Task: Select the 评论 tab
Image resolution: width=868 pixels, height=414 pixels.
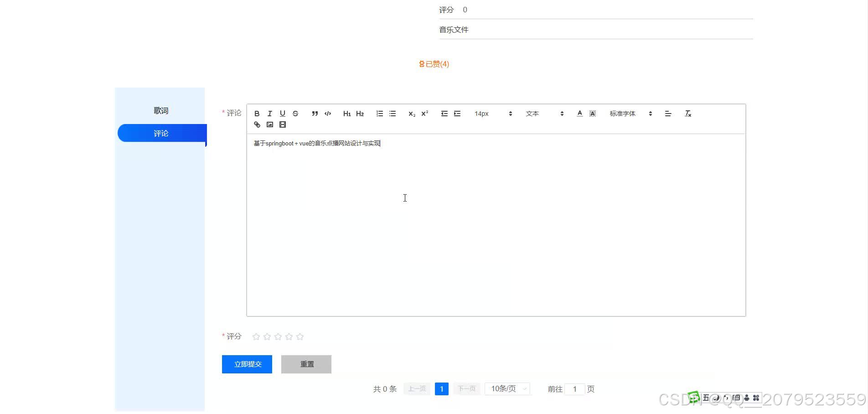Action: click(161, 133)
